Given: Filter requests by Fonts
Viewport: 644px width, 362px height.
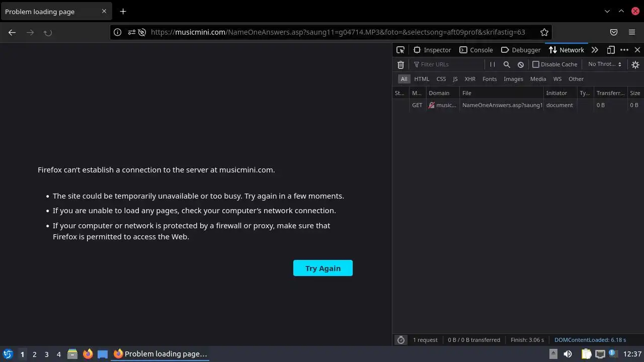Looking at the screenshot, I should [x=490, y=79].
